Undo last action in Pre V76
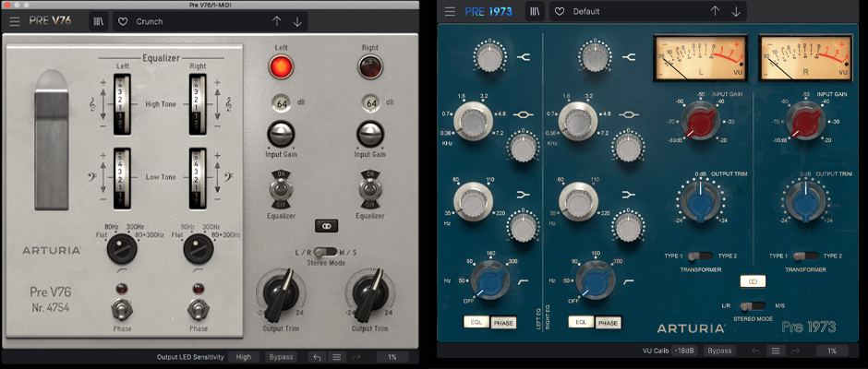The height and width of the screenshot is (369, 868). click(317, 357)
